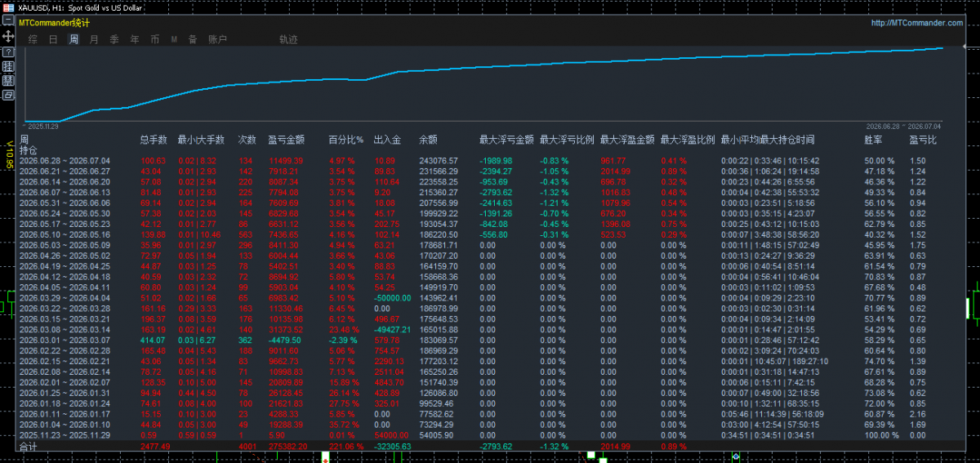The image size is (980, 463).
Task: Open the http://MTCommander.com link
Action: point(917,23)
